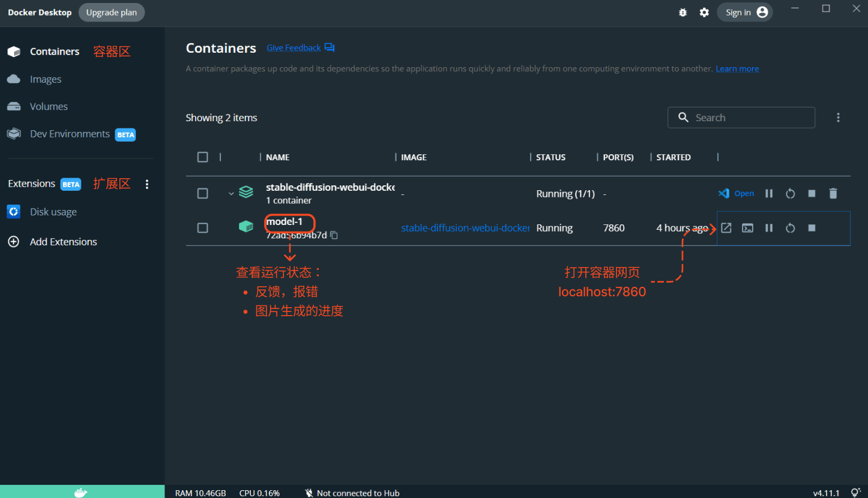Viewport: 868px width, 498px height.
Task: Tick the stable-diffusion-webui-docker stack checkbox
Action: coord(202,193)
